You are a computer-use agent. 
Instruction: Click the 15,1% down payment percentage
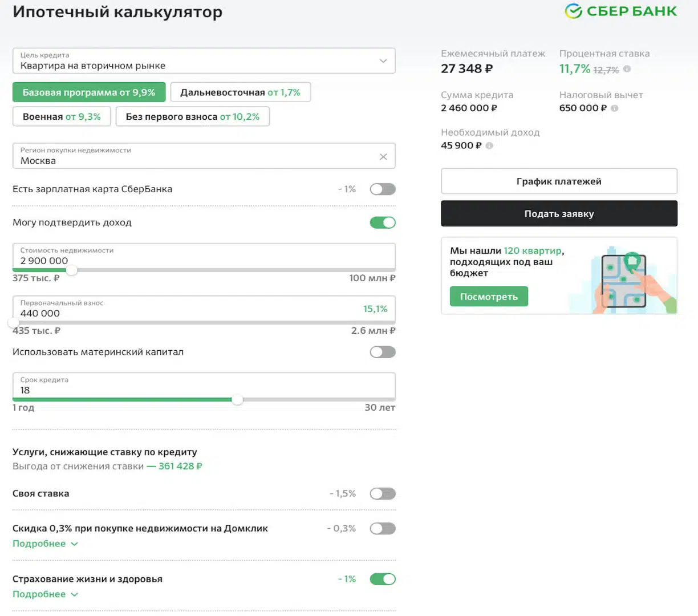[x=375, y=309]
